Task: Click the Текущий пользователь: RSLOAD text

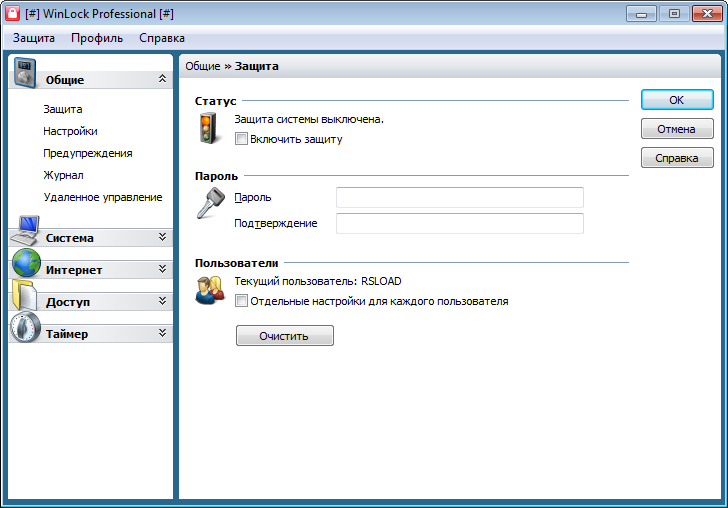Action: (x=318, y=281)
